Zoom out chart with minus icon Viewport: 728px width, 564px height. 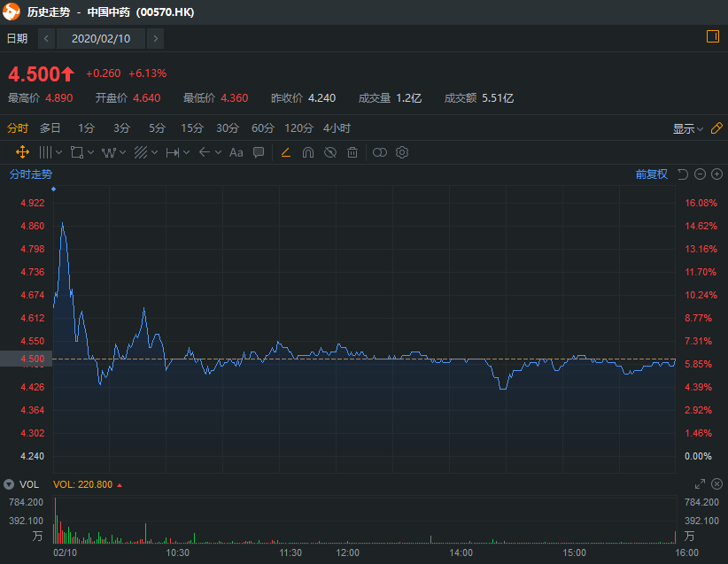click(x=700, y=174)
